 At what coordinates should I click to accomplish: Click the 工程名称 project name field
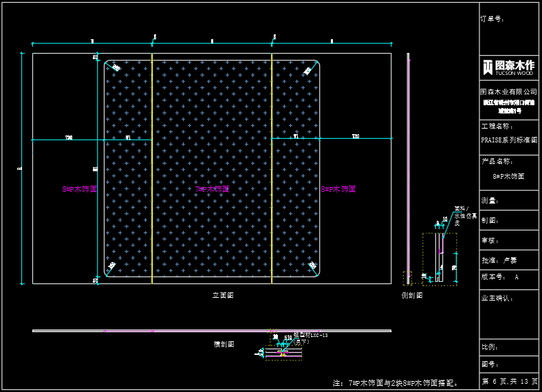click(497, 127)
